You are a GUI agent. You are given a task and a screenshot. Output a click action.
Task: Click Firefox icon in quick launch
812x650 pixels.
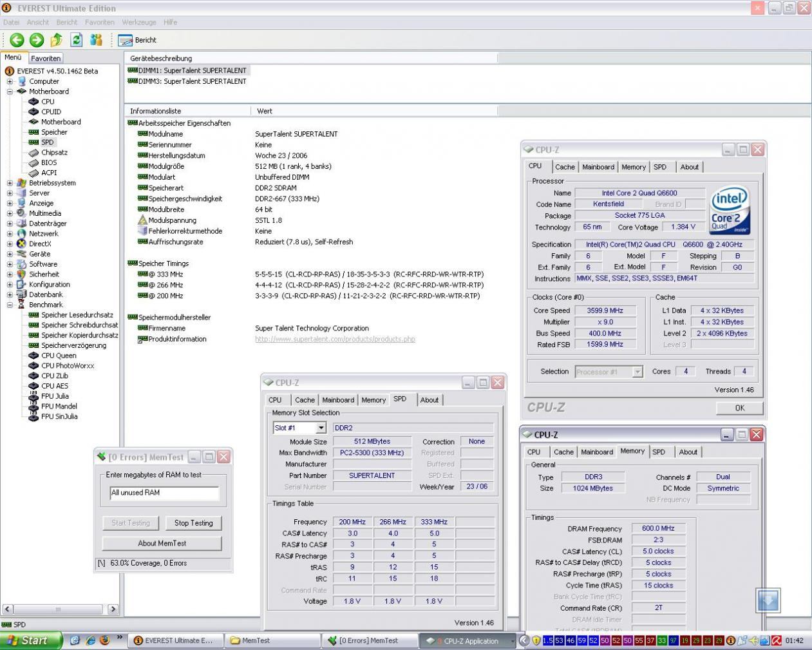point(104,640)
